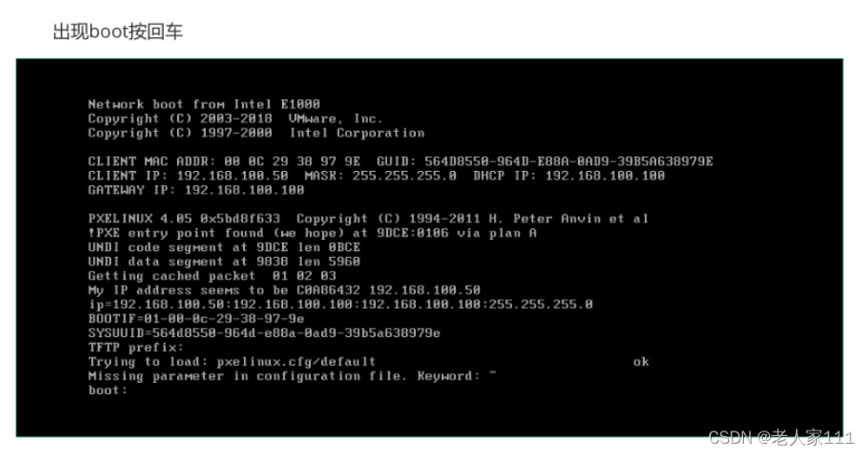
Task: Click the CSDN @老人家111 watermark
Action: coord(782,438)
